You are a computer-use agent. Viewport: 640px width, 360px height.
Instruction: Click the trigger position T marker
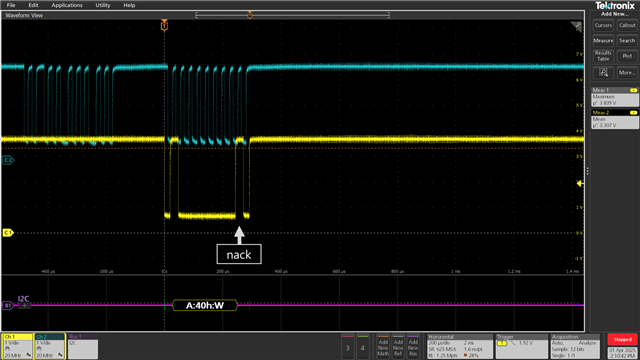coord(164,25)
